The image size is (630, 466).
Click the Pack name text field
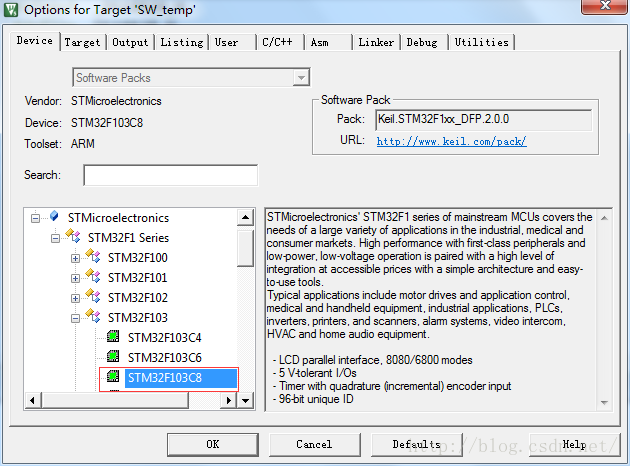[x=483, y=119]
